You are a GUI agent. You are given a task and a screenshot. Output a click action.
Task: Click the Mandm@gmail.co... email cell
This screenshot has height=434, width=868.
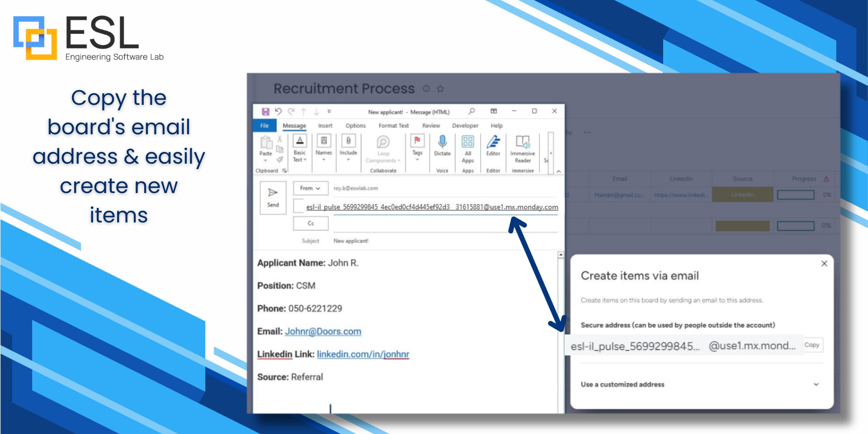tap(619, 195)
